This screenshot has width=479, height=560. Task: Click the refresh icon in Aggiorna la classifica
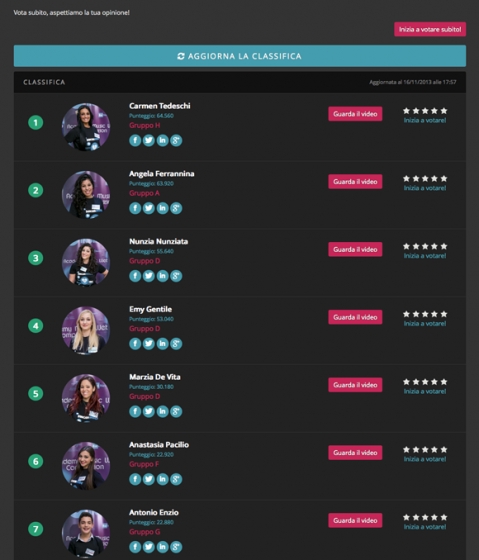[x=181, y=56]
